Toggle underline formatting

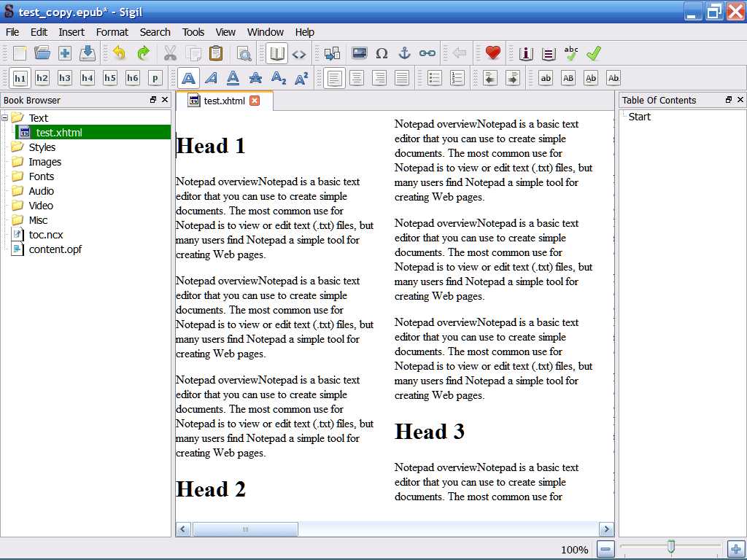tap(233, 78)
